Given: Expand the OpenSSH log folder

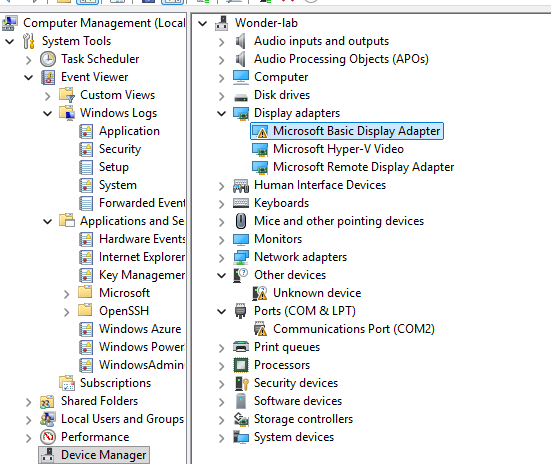Looking at the screenshot, I should click(66, 311).
